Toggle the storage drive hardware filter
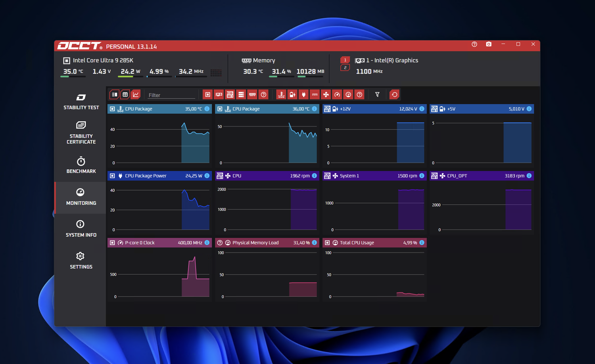The width and height of the screenshot is (595, 364). (241, 94)
